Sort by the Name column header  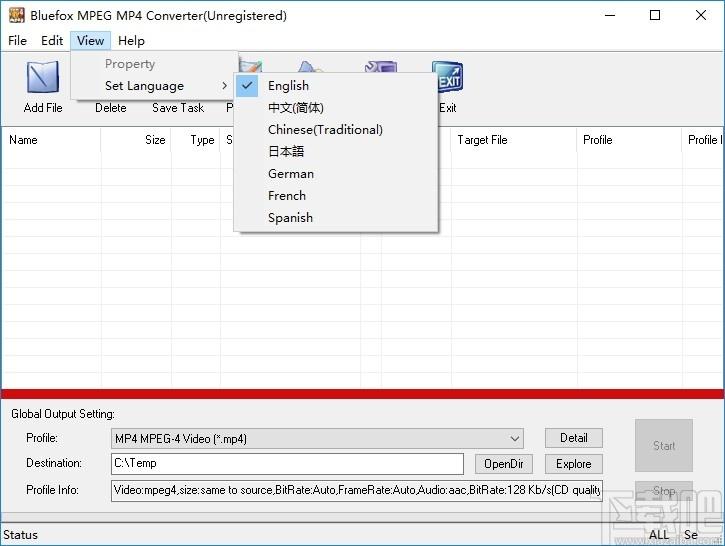tap(51, 140)
